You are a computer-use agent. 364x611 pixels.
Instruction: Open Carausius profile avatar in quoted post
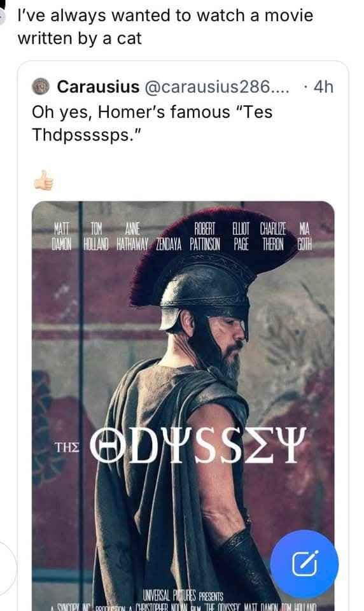pos(41,87)
